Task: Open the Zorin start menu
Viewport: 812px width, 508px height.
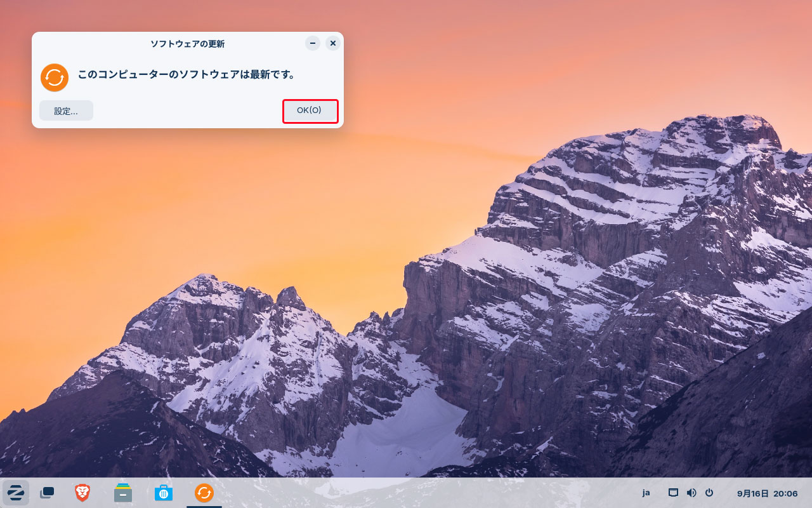Action: click(16, 493)
